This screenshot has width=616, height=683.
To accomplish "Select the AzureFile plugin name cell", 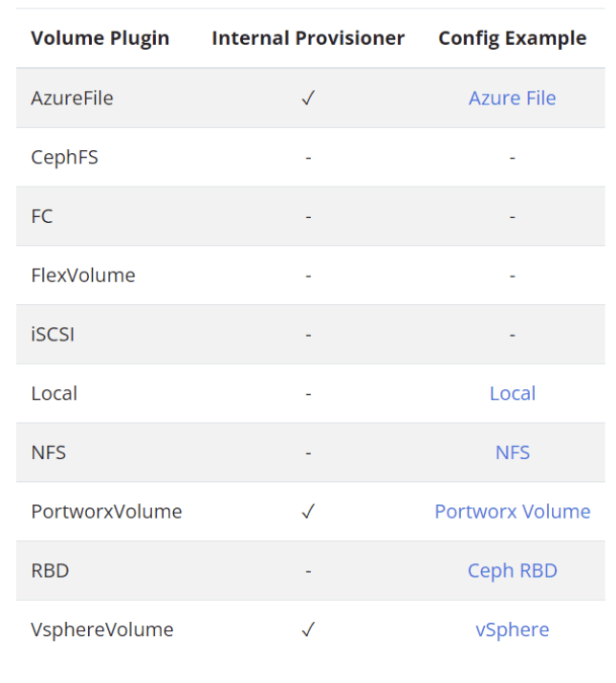I will click(72, 99).
